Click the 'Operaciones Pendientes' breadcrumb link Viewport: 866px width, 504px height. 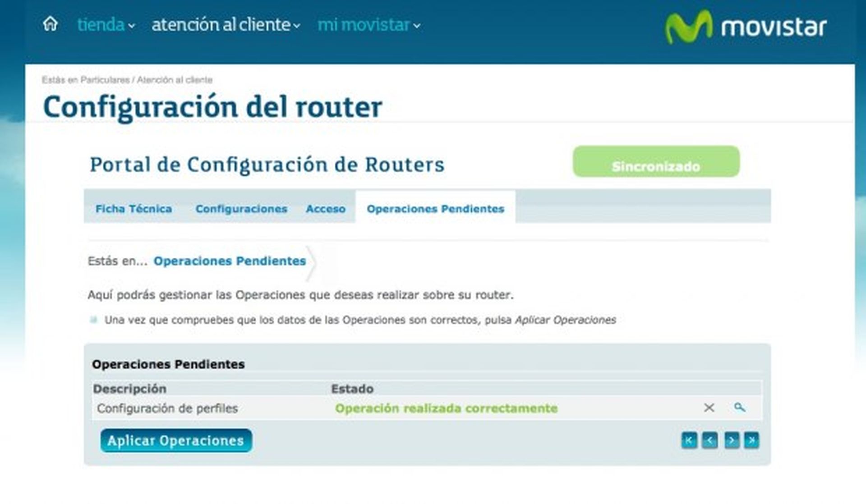coord(230,261)
